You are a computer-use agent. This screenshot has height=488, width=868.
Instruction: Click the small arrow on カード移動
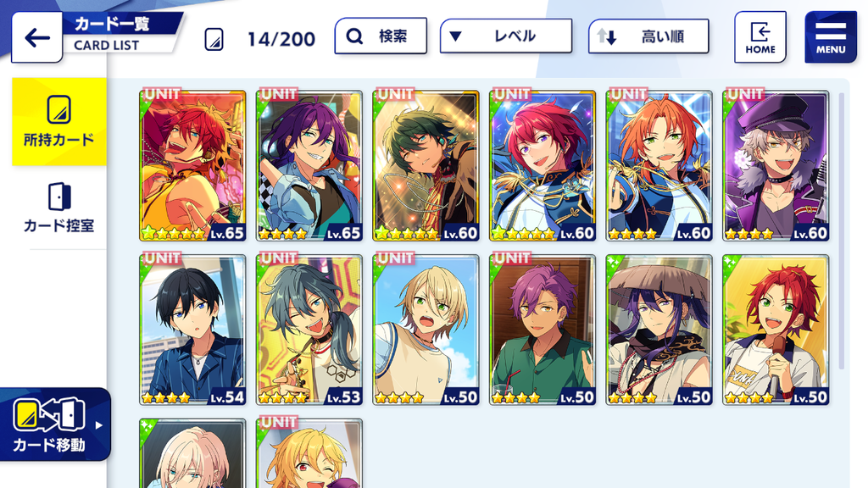point(98,425)
